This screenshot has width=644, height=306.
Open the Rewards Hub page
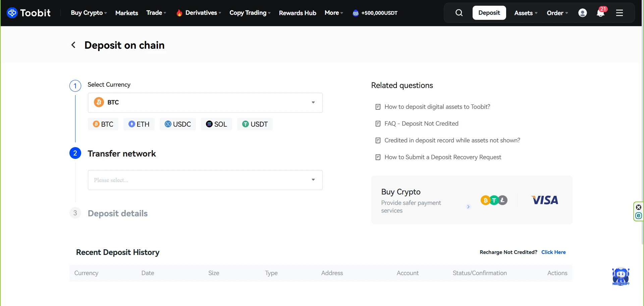tap(298, 13)
